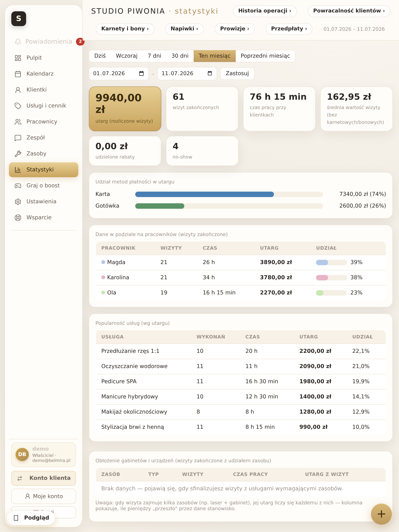This screenshot has height=532, width=399.
Task: Go to Klientki page
Action: [x=44, y=90]
